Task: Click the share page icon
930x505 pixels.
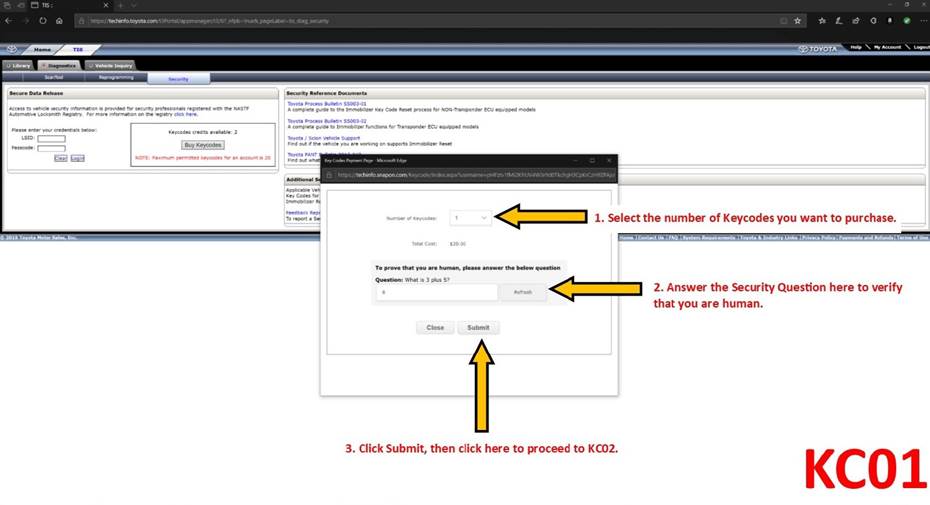Action: tap(856, 21)
